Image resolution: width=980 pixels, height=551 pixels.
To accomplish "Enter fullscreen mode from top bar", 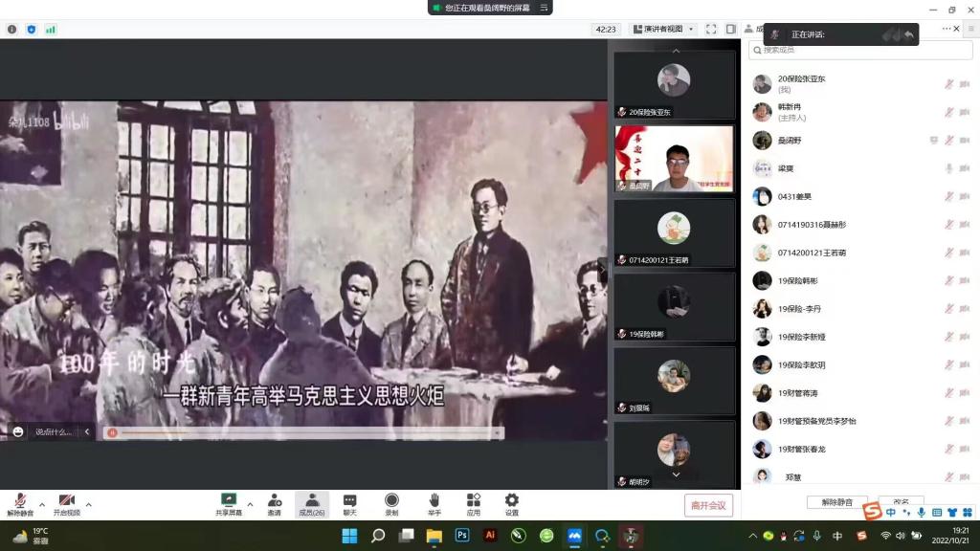I will tap(711, 30).
